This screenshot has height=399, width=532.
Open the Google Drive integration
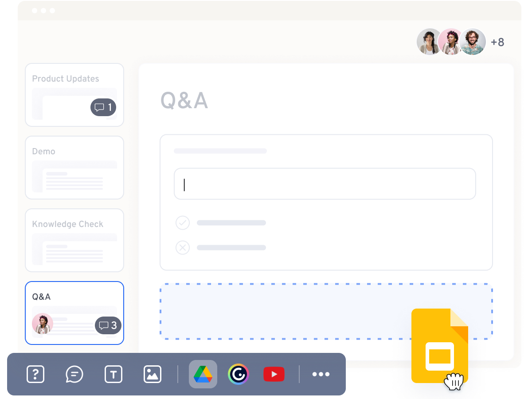coord(203,374)
